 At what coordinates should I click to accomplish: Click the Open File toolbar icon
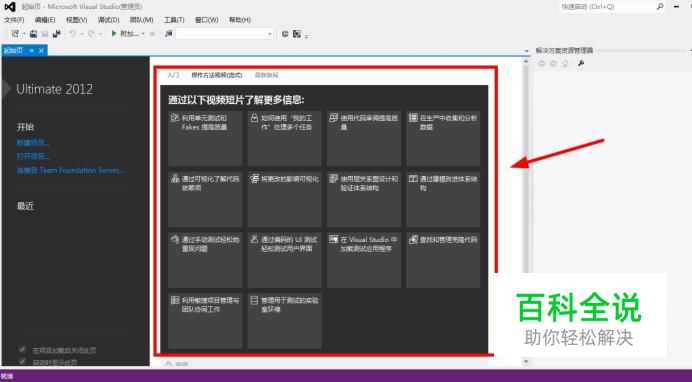pos(33,34)
